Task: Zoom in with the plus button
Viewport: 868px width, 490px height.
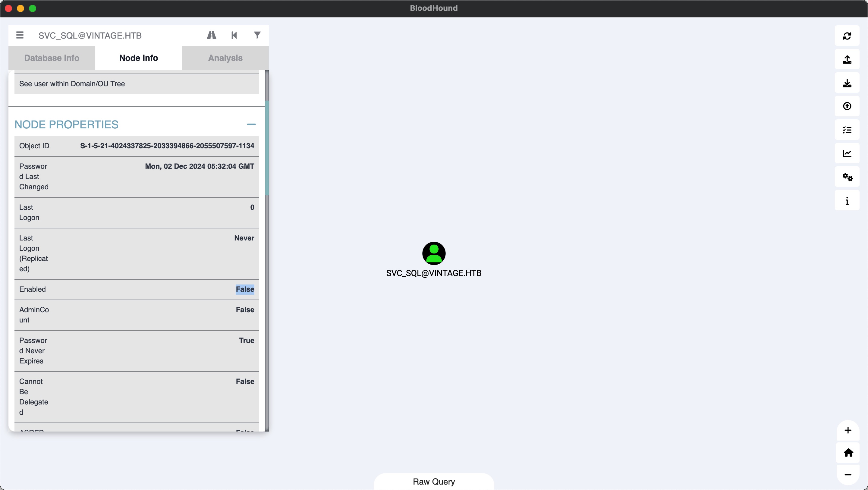Action: point(848,430)
